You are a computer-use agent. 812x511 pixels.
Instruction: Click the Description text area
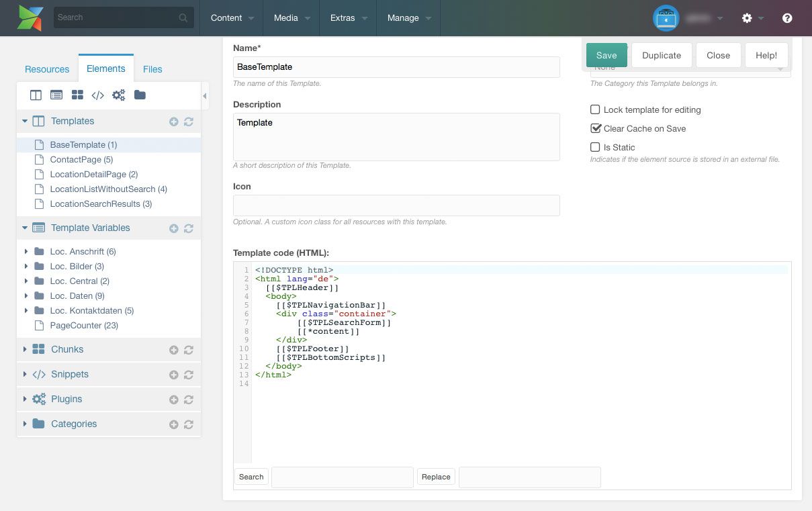pyautogui.click(x=396, y=137)
